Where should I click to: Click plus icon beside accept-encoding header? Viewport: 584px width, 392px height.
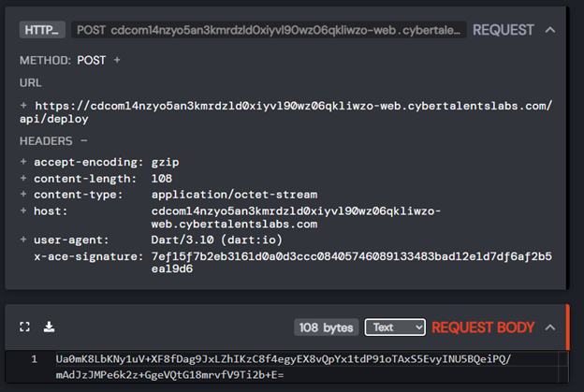23,162
